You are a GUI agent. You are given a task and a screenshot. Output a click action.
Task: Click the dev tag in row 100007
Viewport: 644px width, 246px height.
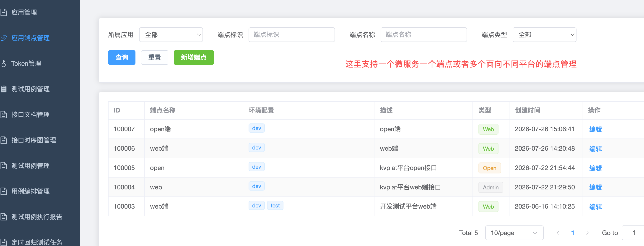(257, 128)
